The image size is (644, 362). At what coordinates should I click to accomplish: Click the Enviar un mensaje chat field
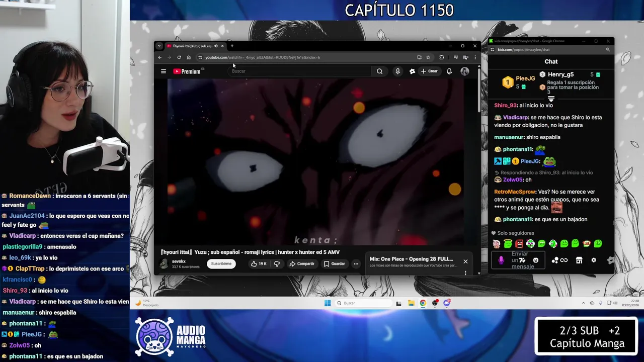(x=518, y=260)
